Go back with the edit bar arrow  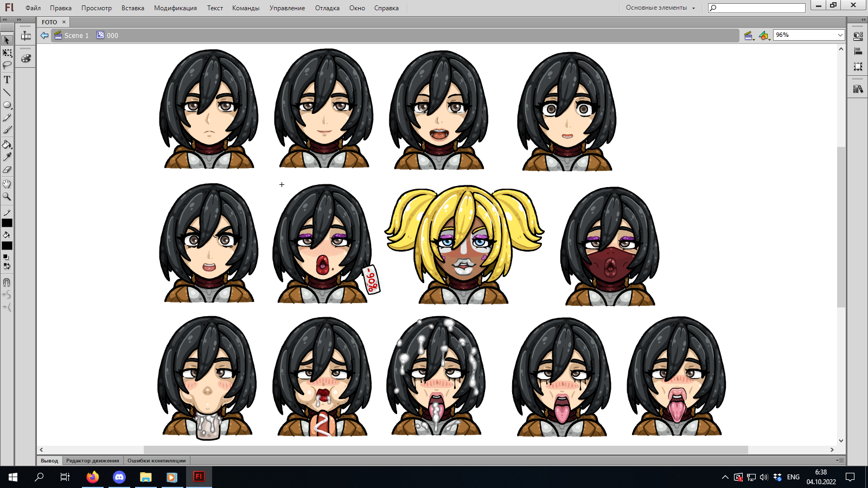(x=44, y=35)
